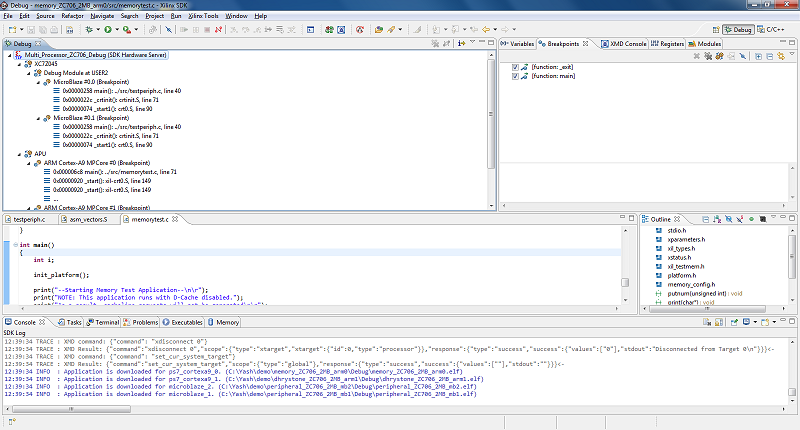This screenshot has height=430, width=800.
Task: Click Pin Console icon in Console panel
Action: (734, 322)
